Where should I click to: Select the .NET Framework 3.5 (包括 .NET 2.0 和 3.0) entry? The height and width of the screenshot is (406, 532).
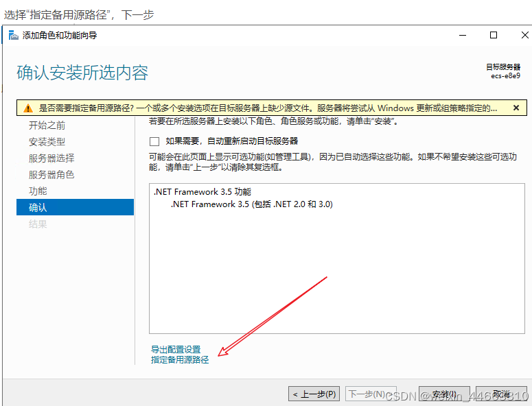251,204
